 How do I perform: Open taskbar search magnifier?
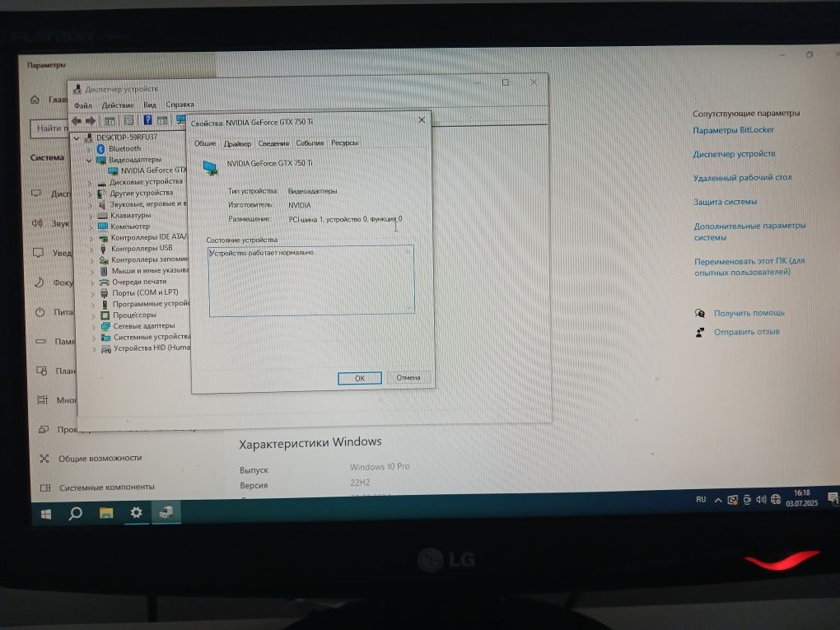(x=76, y=514)
